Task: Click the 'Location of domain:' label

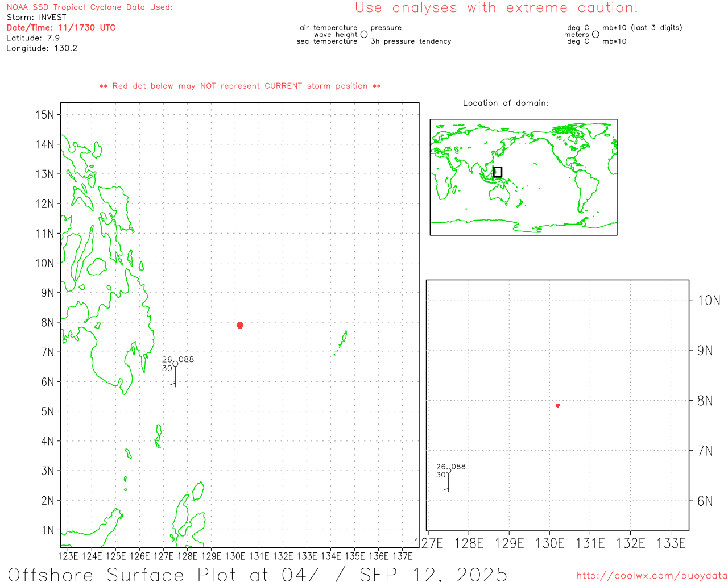Action: point(506,103)
